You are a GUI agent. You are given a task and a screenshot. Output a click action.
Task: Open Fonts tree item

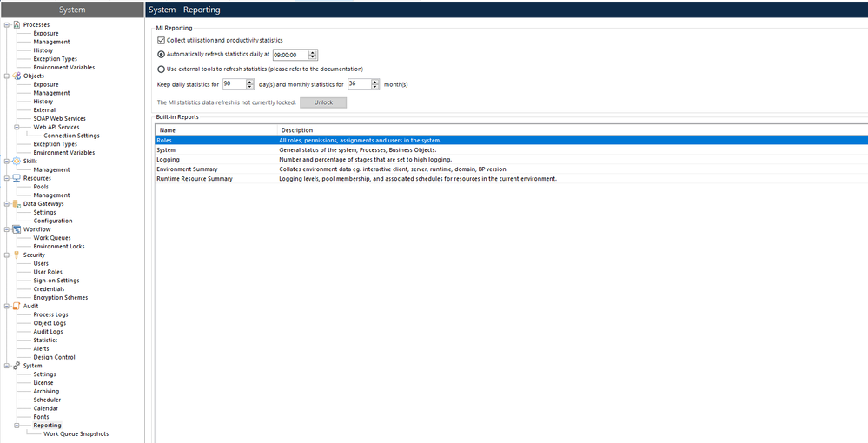[x=42, y=417]
